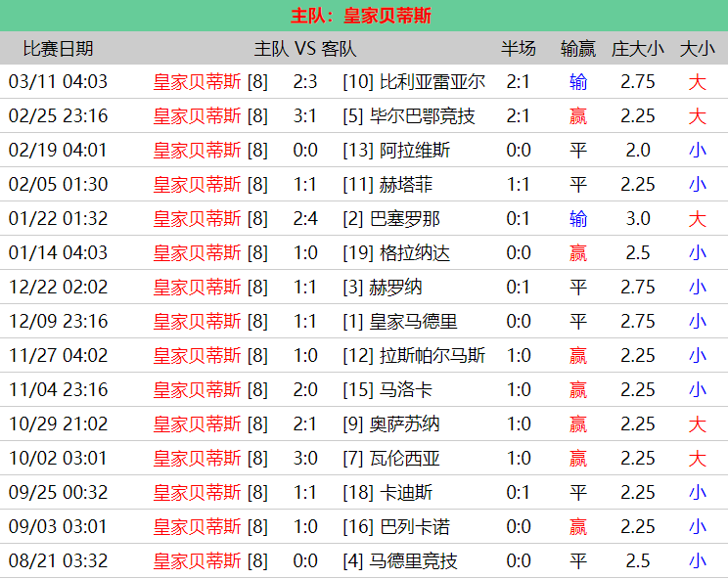Click the 比利亚雷亚尔 opponent team name
This screenshot has width=728, height=579.
[432, 82]
